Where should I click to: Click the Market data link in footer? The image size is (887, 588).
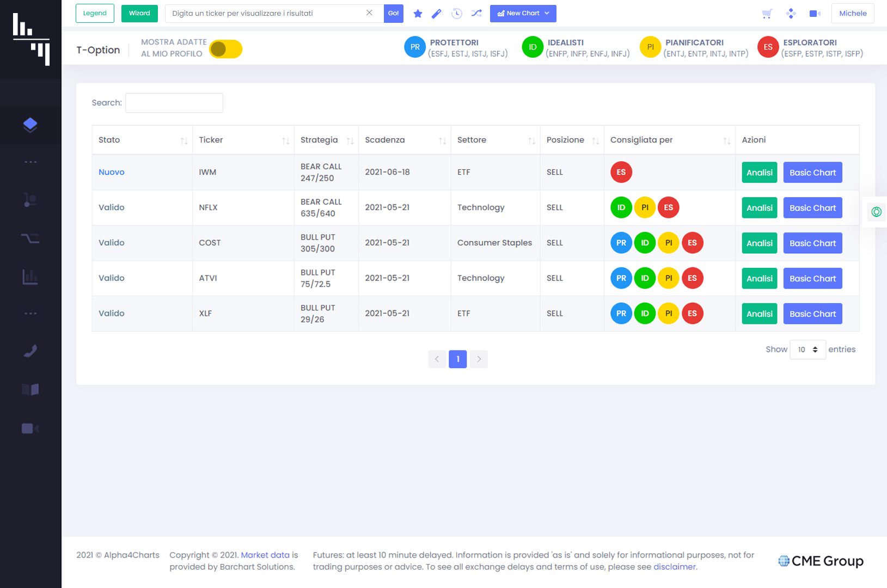[x=265, y=555]
